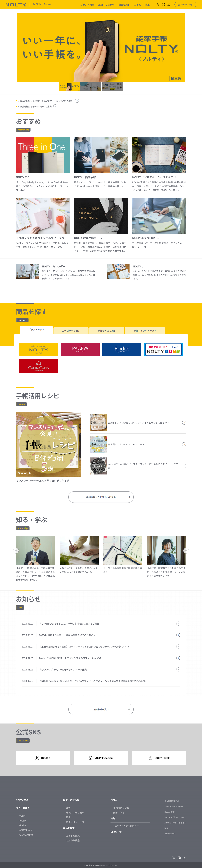Open the X (Twitter) icon in header
Viewport: 202px width, 868px height.
(x=158, y=5)
